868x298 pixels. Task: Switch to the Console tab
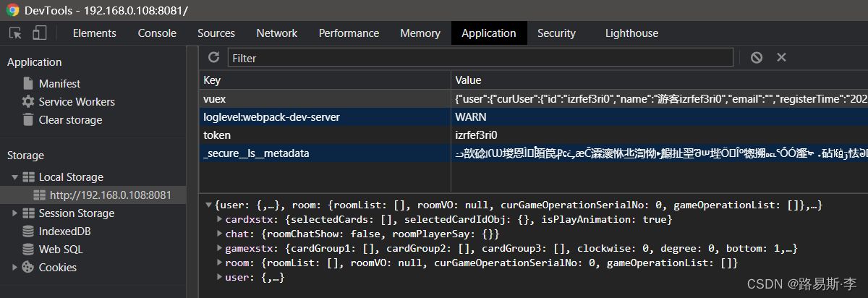click(x=157, y=33)
